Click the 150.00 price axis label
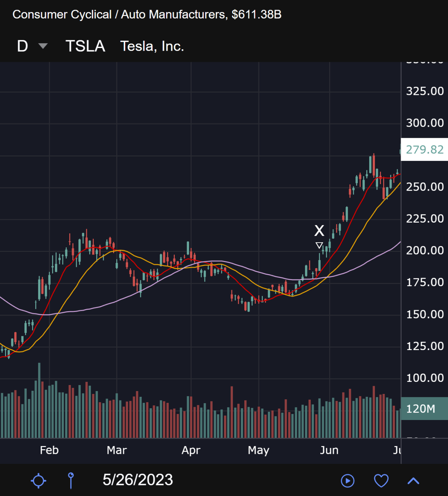This screenshot has height=496, width=448. click(425, 314)
